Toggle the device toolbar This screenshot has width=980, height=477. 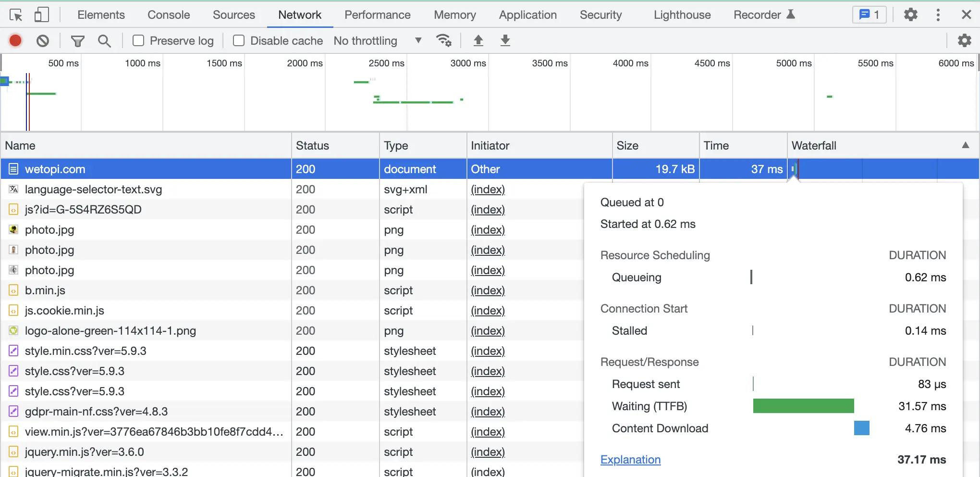point(42,14)
